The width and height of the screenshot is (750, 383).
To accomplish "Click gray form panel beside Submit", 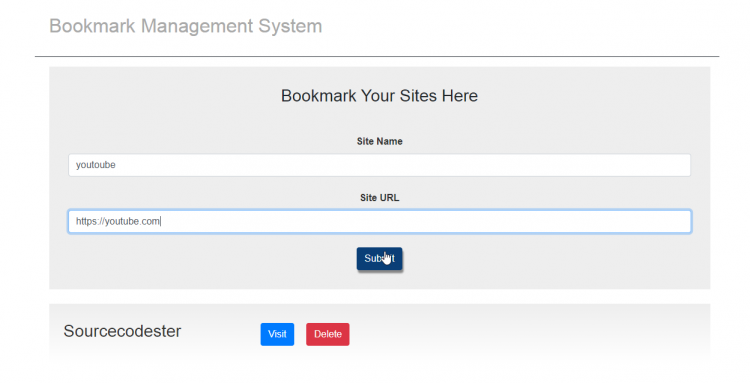I will (526, 259).
